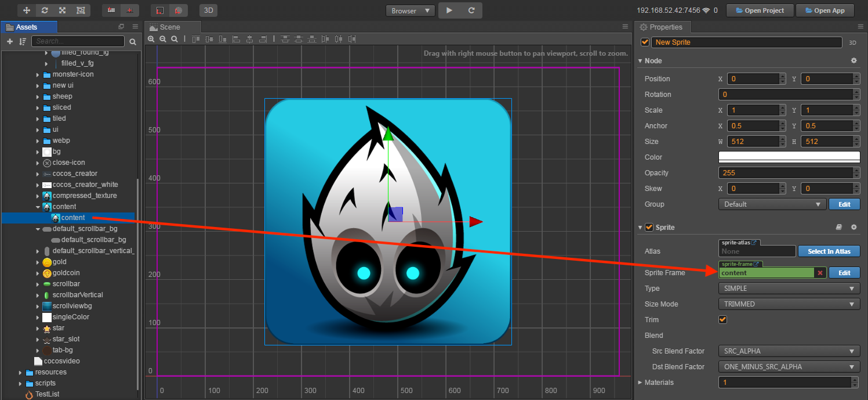Reset scene zoom

pyautogui.click(x=174, y=39)
